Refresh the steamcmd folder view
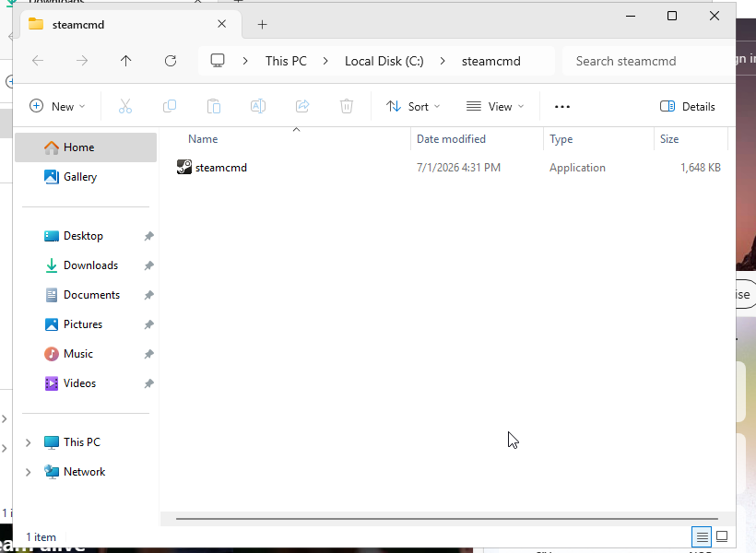The image size is (756, 553). [171, 61]
